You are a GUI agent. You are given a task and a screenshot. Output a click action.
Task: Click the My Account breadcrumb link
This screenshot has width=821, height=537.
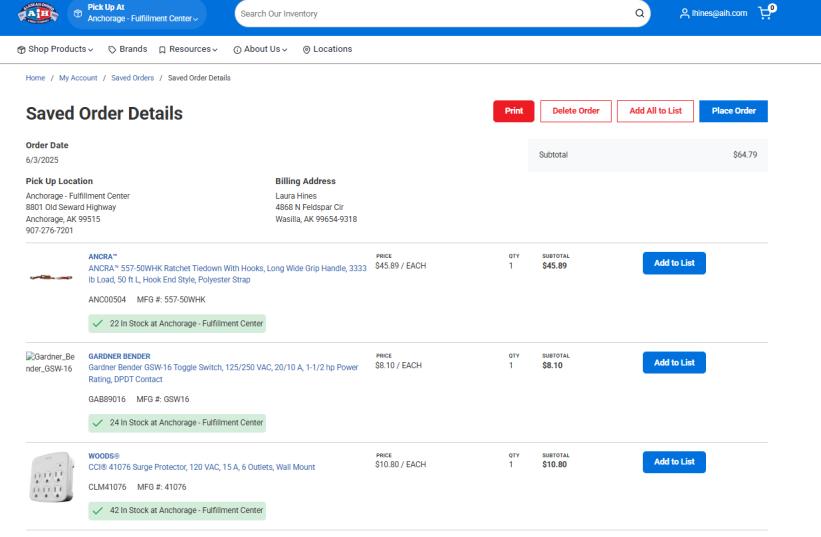pyautogui.click(x=80, y=79)
